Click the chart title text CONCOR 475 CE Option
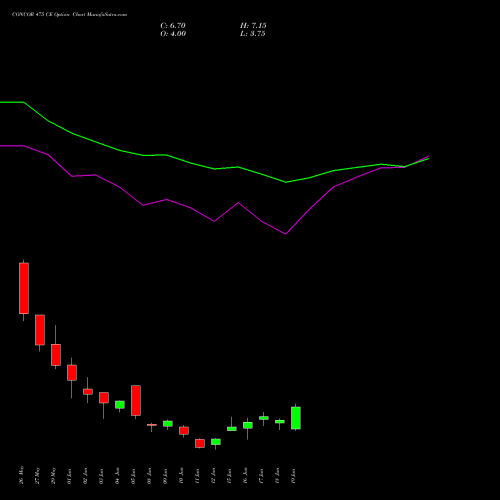Screen dimensions: 500x500 [x=41, y=15]
